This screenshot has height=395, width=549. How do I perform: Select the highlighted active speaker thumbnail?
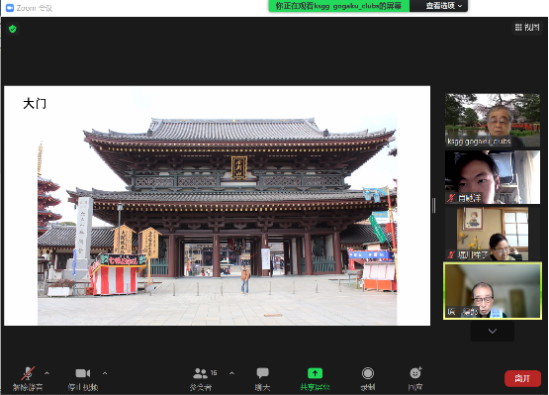click(x=492, y=291)
